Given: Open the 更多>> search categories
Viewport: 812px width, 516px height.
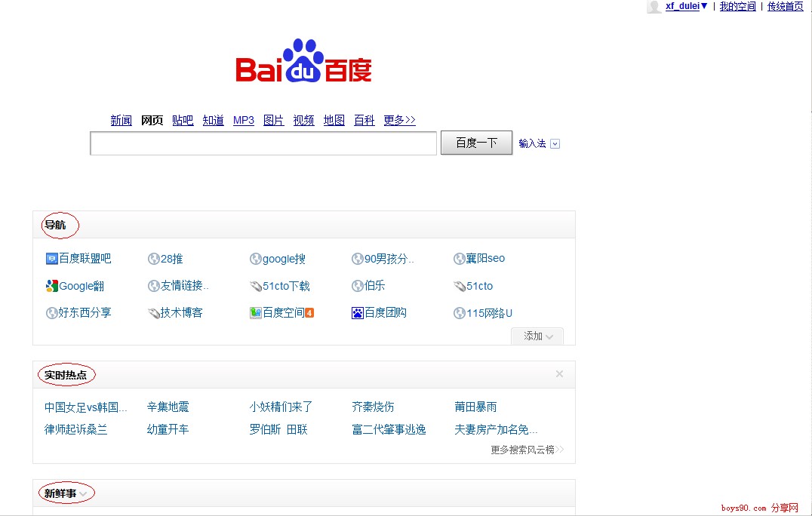Looking at the screenshot, I should click(399, 121).
